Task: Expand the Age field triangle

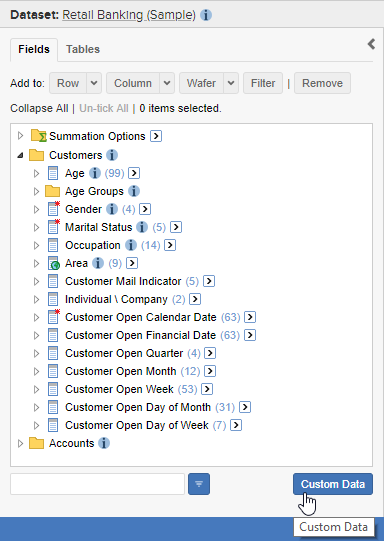Action: pos(36,173)
